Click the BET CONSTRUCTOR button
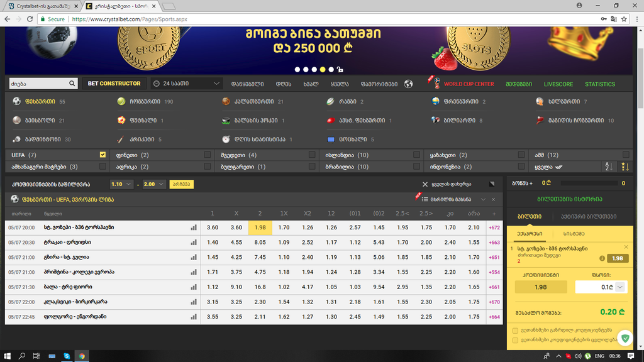644x362 pixels. click(x=114, y=84)
